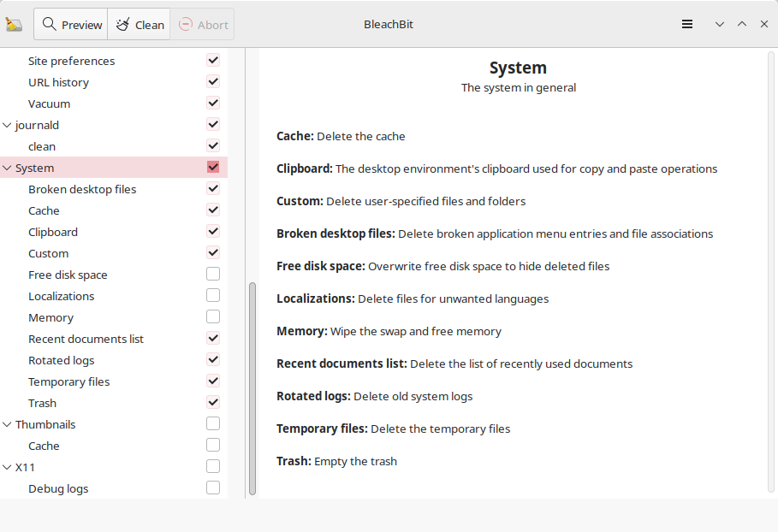778x532 pixels.
Task: Select the URL history row
Action: pyautogui.click(x=114, y=82)
